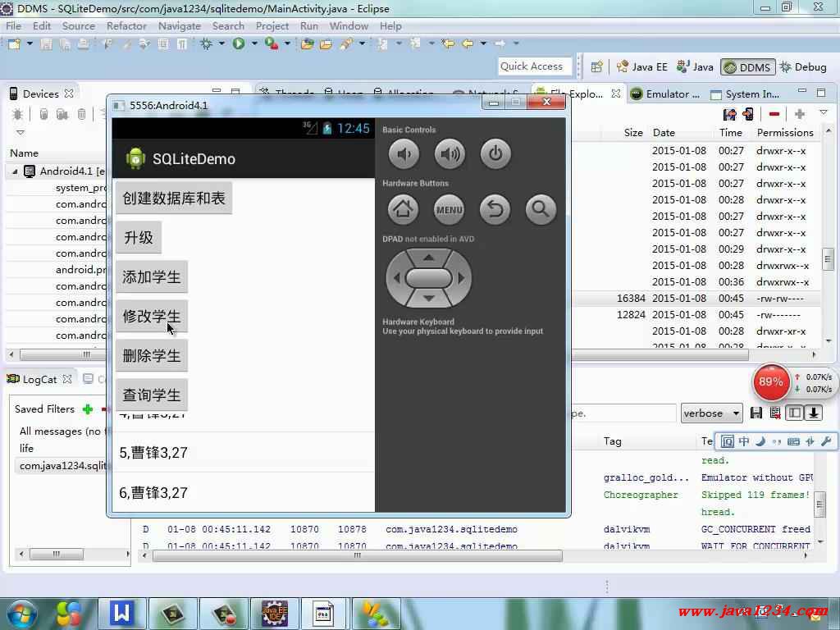The height and width of the screenshot is (630, 840).
Task: Push a file onto device in File Explorer
Action: (748, 114)
